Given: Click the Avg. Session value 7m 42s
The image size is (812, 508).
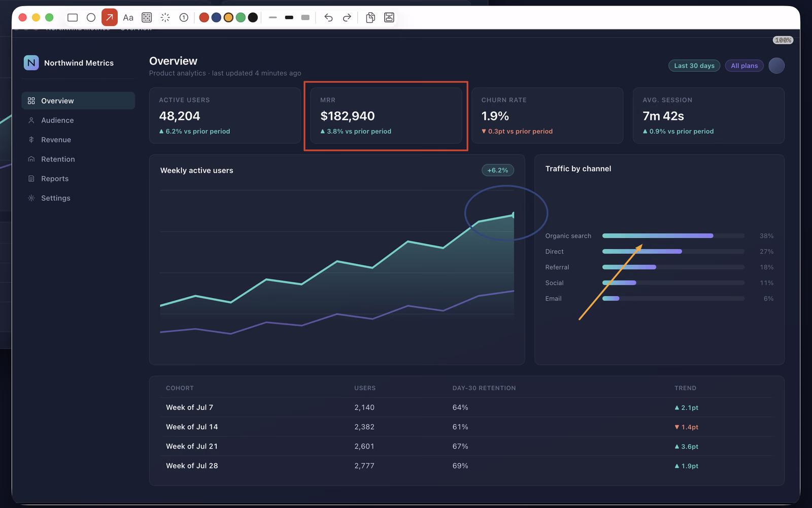Looking at the screenshot, I should coord(663,116).
